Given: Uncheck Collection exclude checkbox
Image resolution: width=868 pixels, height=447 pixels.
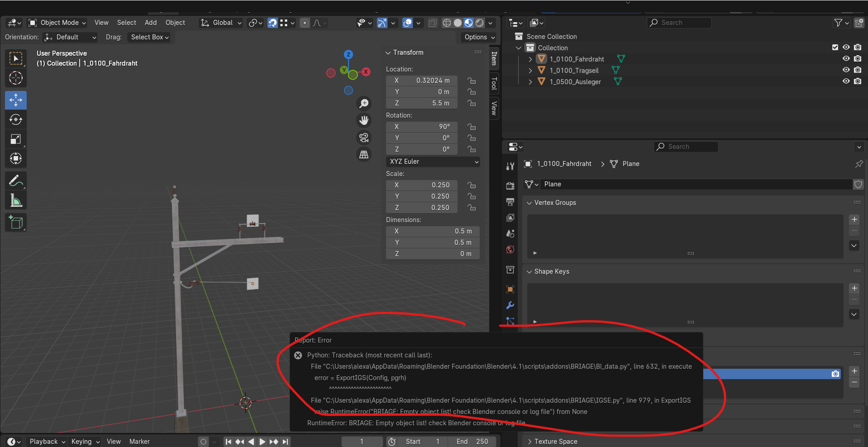Looking at the screenshot, I should [x=835, y=47].
